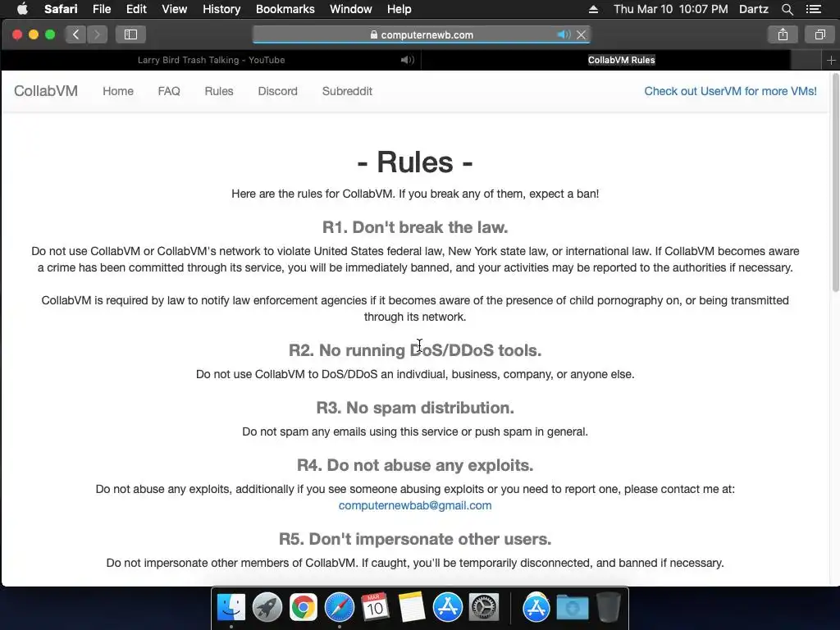Click Safari's back navigation arrow
The width and height of the screenshot is (840, 630).
[x=76, y=34]
